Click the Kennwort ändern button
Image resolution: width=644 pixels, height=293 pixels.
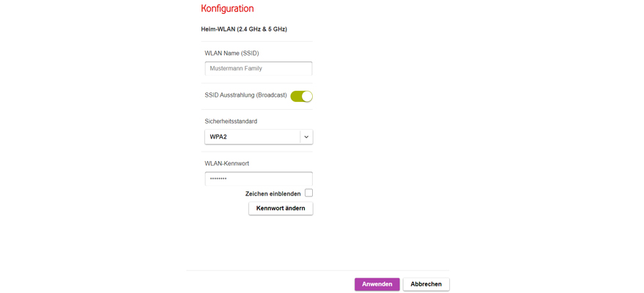pos(281,209)
